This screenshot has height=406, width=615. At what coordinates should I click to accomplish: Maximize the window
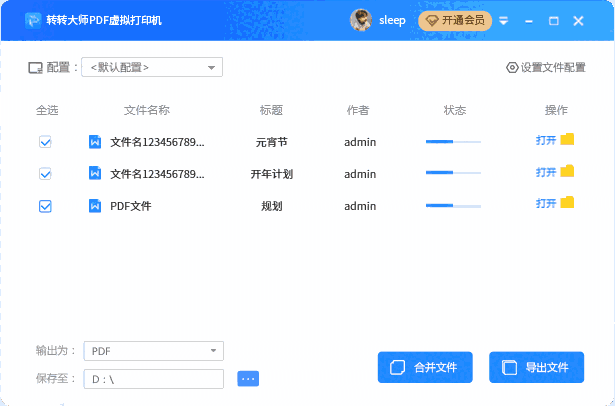pos(553,21)
